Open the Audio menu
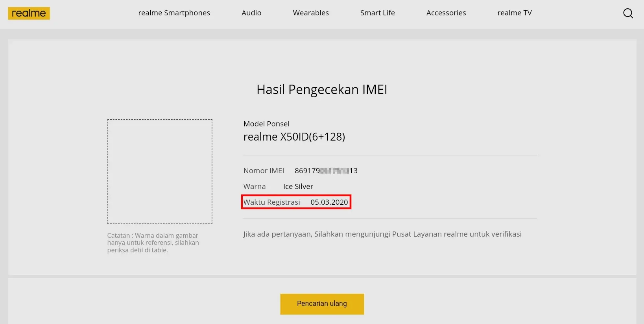This screenshot has width=644, height=324. [251, 13]
